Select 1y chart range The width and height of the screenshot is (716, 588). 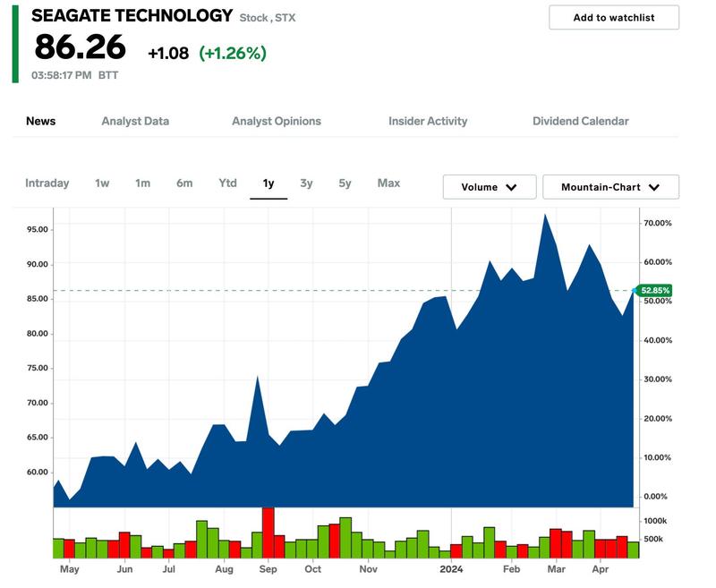point(268,183)
